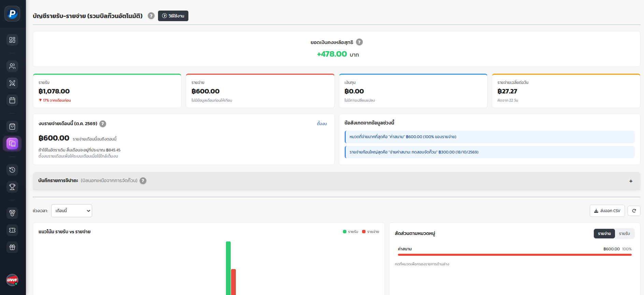Click help icon next to ยอดเงินคงเหลือสุทธิ
This screenshot has width=644, height=295.
(359, 42)
